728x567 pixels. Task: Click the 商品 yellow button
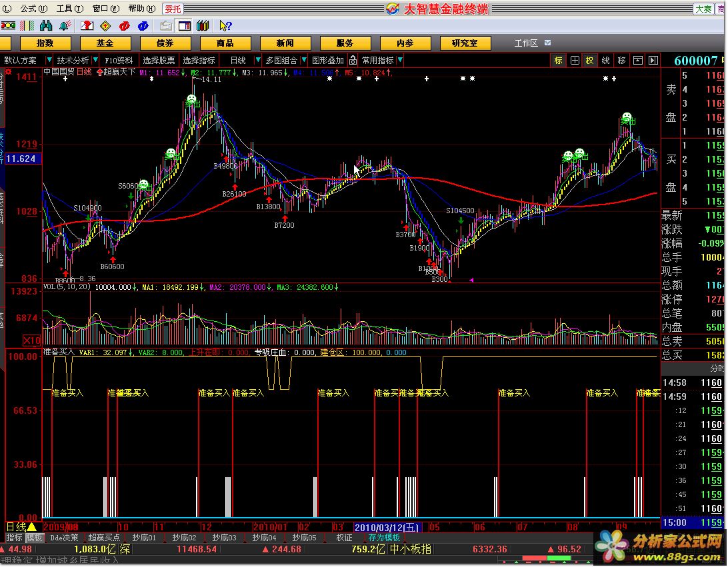[x=225, y=43]
